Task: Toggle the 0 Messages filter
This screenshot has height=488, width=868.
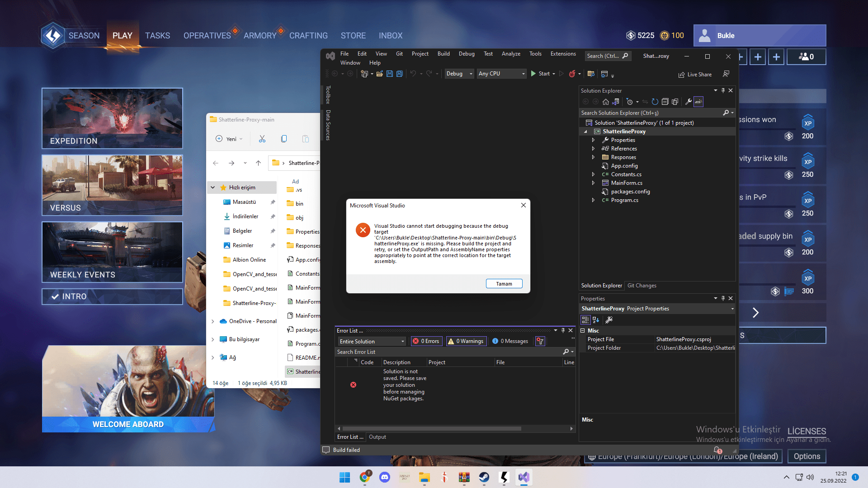Action: tap(510, 341)
